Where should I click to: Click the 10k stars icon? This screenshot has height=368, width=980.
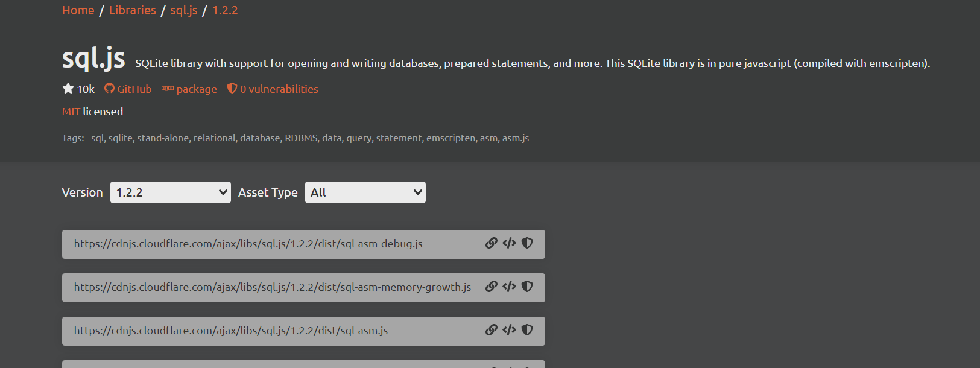[68, 89]
